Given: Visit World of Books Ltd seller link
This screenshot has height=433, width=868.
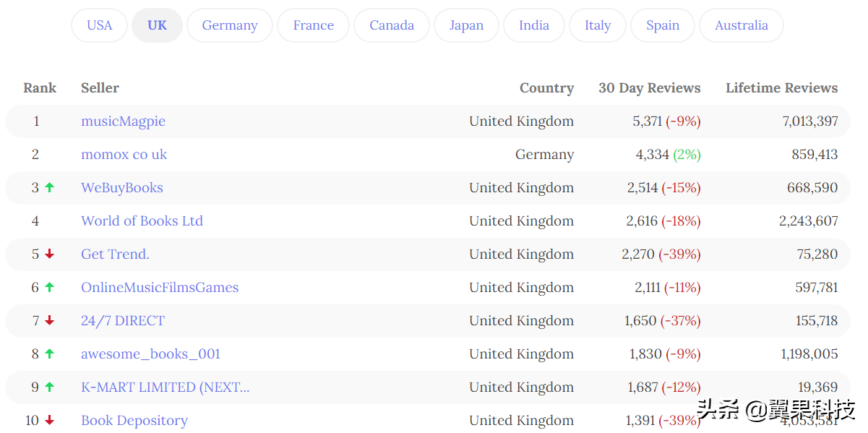Looking at the screenshot, I should click(142, 221).
